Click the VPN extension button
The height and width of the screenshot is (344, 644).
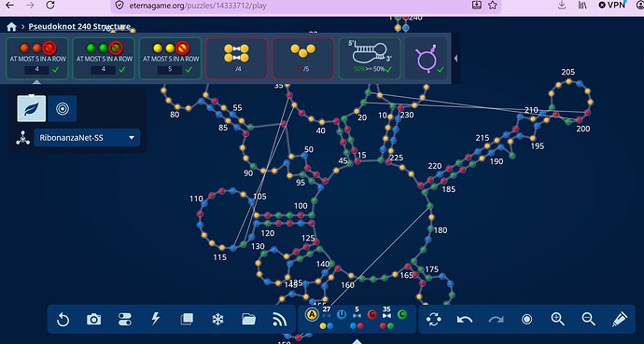click(x=612, y=5)
